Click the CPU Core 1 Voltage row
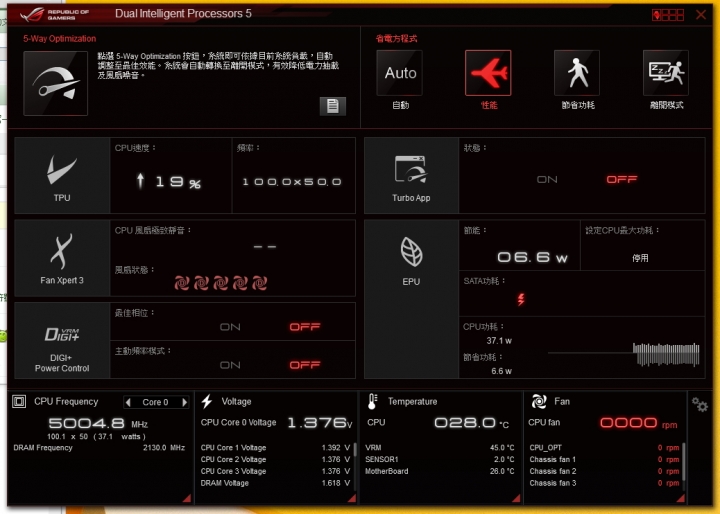Screen dimensions: 720x514 275,448
